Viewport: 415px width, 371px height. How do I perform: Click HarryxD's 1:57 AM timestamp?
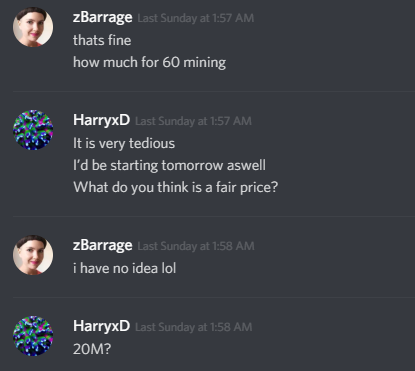click(x=193, y=121)
